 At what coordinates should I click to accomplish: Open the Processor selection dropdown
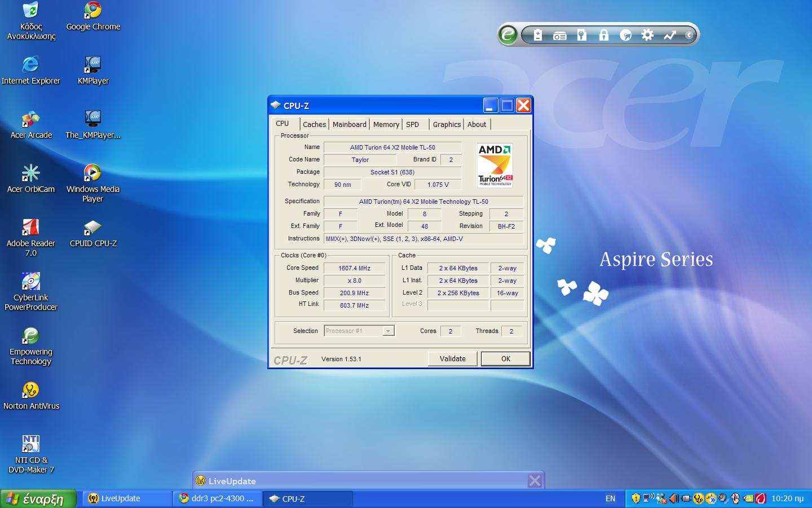(388, 331)
